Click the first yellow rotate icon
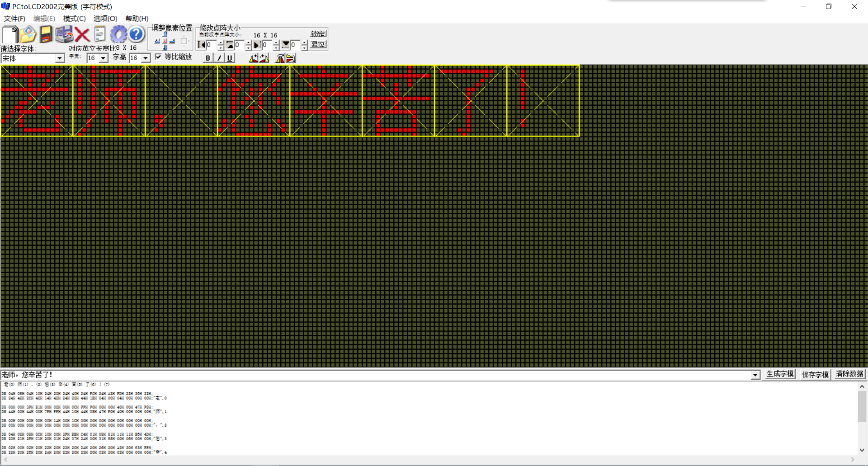 [254, 58]
